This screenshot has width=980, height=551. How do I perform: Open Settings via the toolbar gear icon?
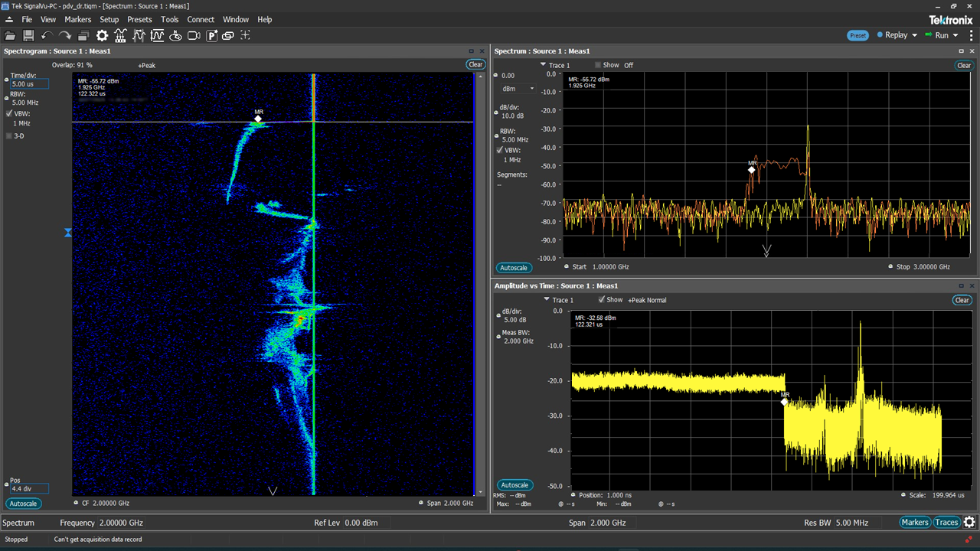[x=102, y=35]
